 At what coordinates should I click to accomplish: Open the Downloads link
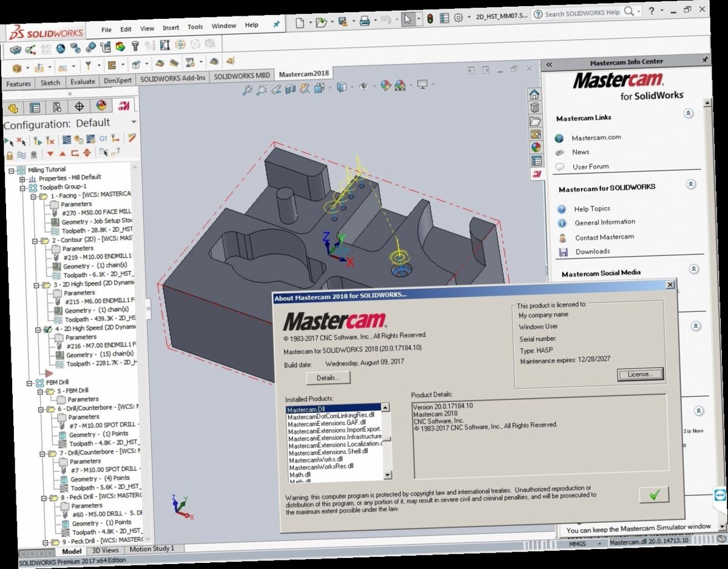(x=593, y=251)
